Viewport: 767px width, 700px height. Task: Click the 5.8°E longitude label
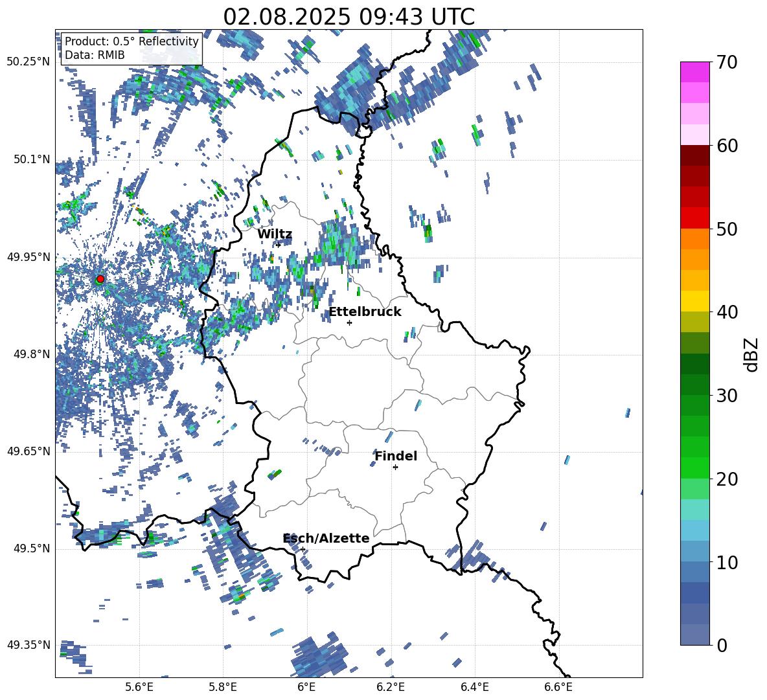(223, 688)
